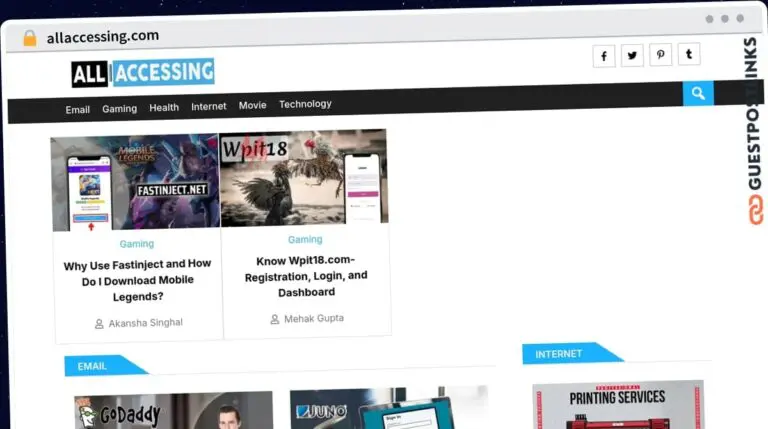Open the Email menu item
The image size is (768, 429).
(x=77, y=110)
